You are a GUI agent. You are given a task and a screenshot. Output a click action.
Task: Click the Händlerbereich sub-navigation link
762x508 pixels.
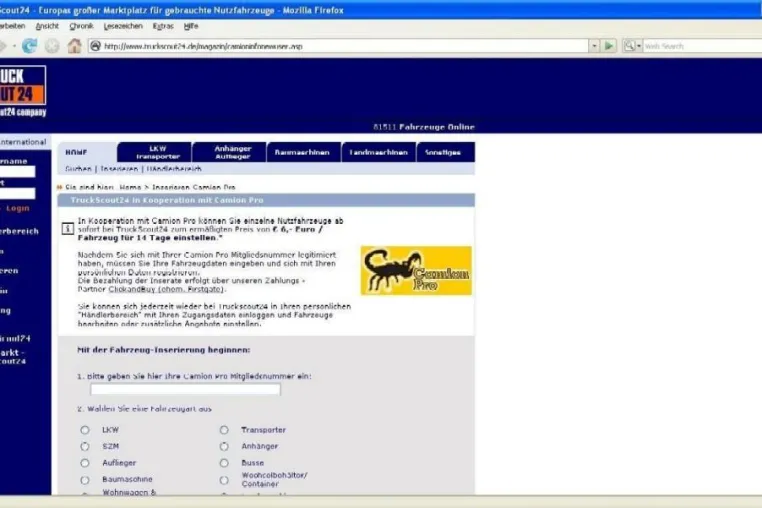174,169
